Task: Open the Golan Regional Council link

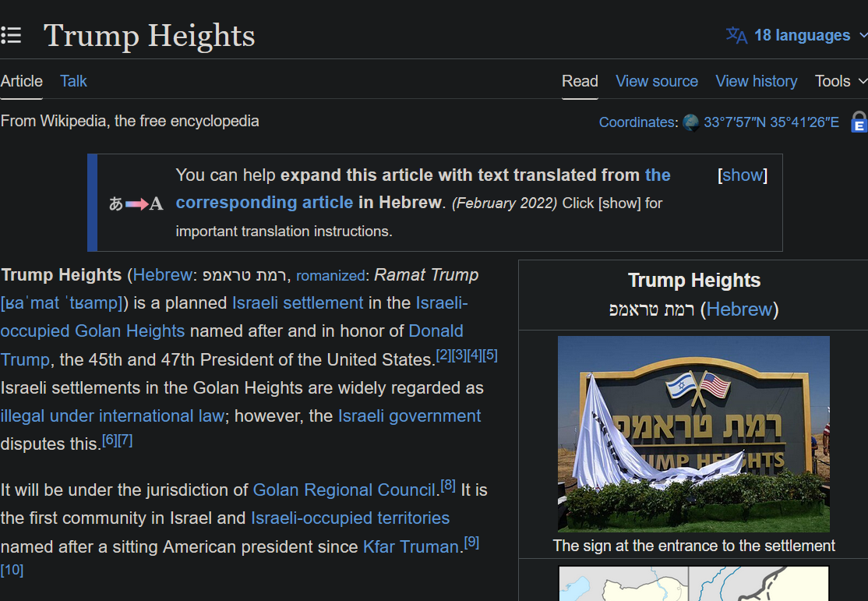Action: [344, 490]
